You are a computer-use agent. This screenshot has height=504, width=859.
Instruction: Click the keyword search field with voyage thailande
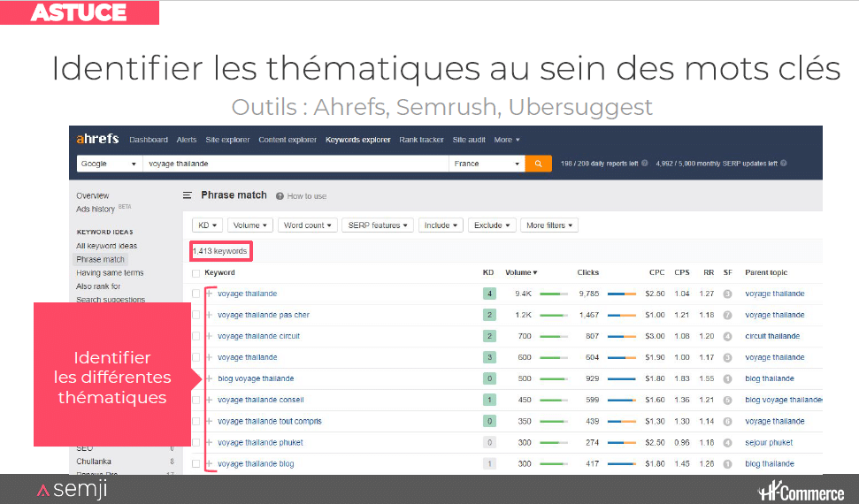[295, 164]
